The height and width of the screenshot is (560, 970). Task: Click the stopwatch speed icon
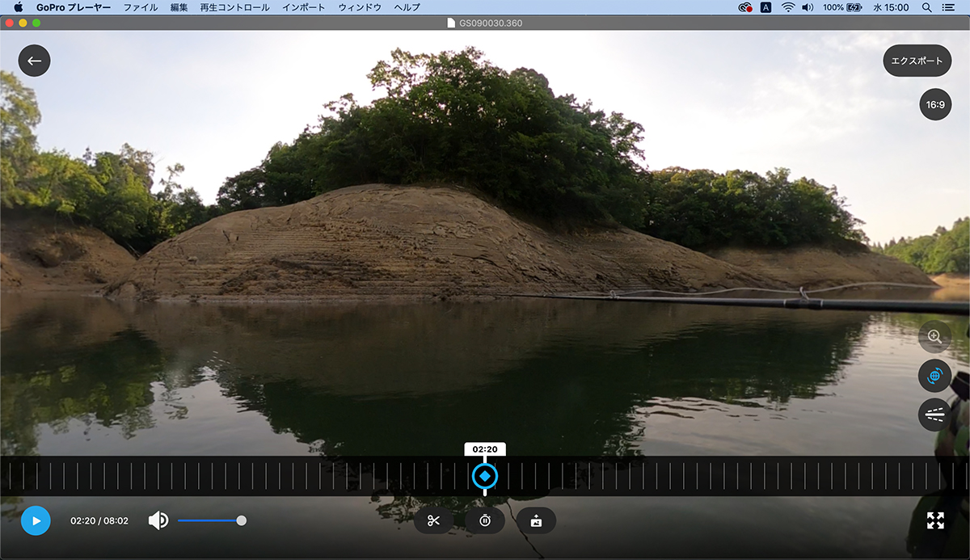coord(485,520)
